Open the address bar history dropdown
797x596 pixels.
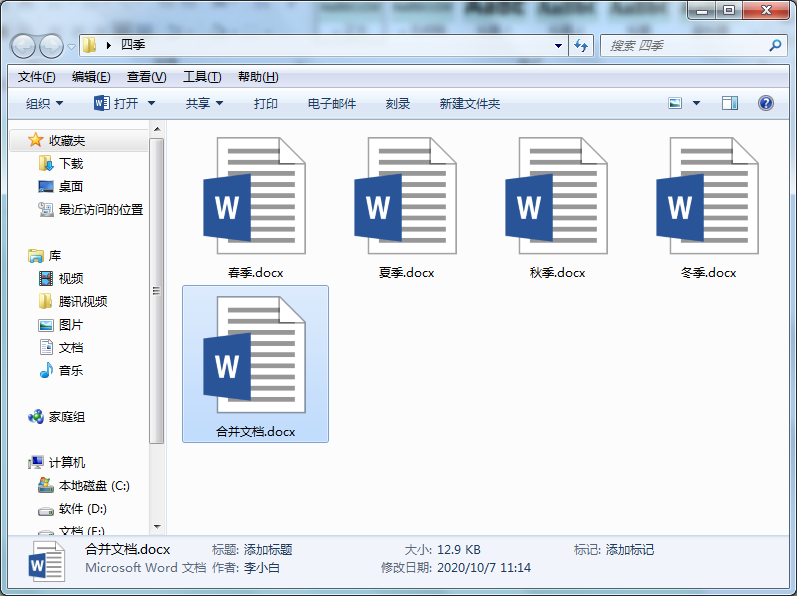coord(558,46)
